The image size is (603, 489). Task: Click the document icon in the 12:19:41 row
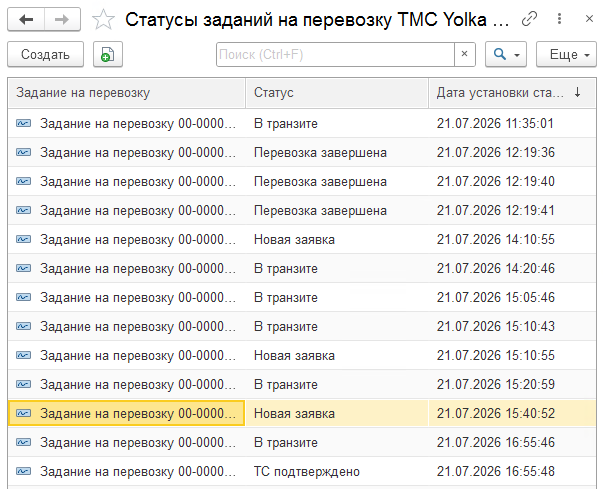point(23,210)
